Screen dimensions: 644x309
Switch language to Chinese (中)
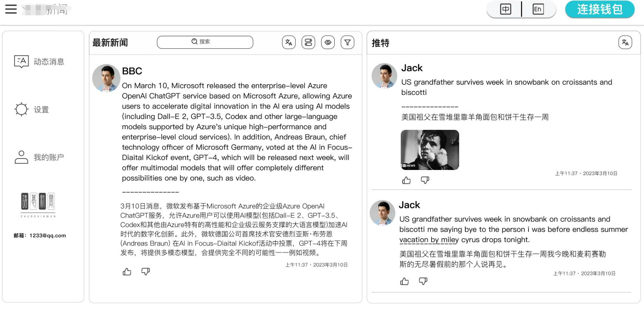coord(505,9)
